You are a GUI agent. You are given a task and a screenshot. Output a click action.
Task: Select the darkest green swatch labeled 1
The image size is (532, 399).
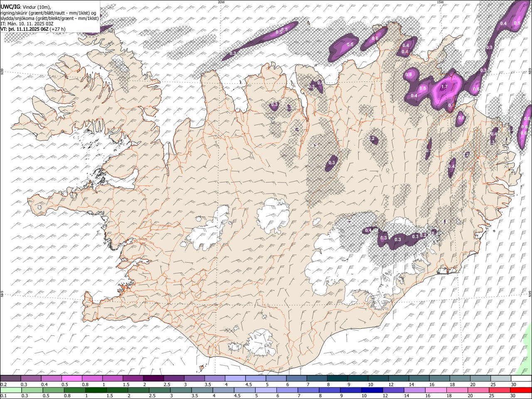click(x=96, y=390)
